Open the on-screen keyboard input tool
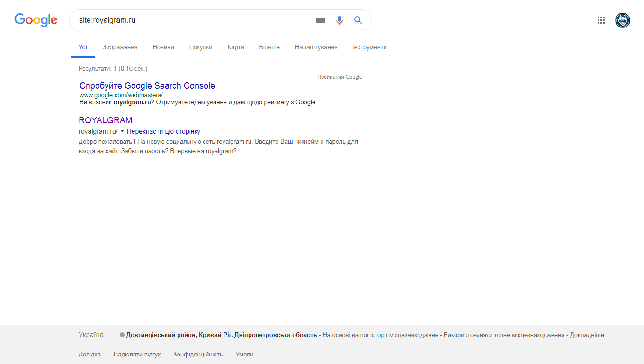 pos(321,20)
